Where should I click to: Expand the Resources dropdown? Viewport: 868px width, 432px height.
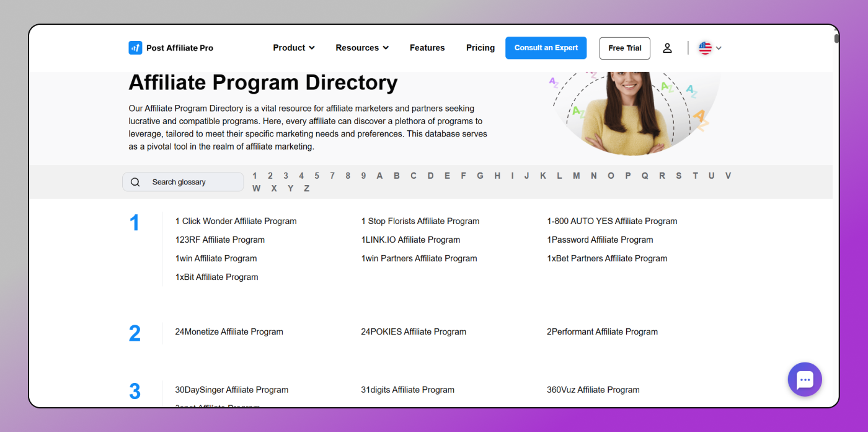tap(361, 48)
